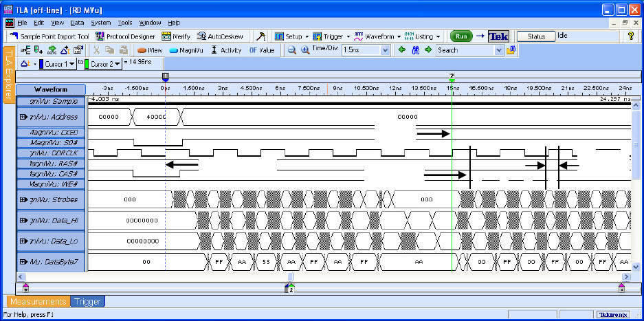Click the zoom out magnifier icon
This screenshot has height=321, width=644.
click(x=291, y=50)
